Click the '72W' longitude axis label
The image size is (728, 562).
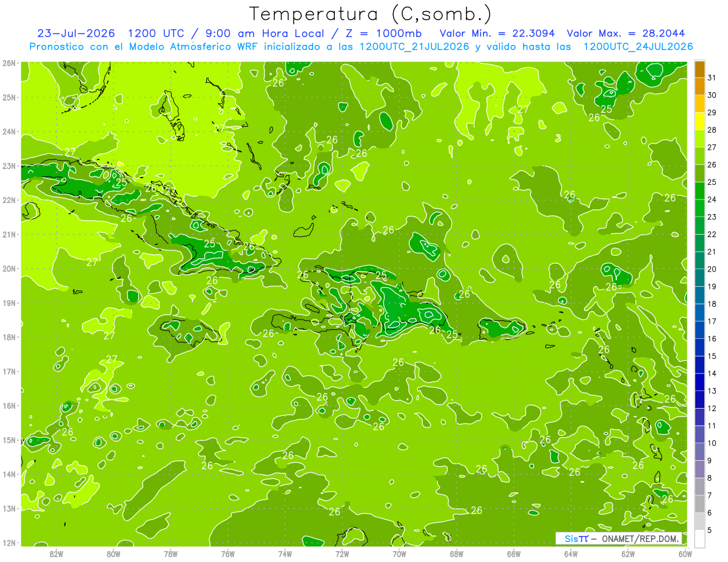click(342, 553)
